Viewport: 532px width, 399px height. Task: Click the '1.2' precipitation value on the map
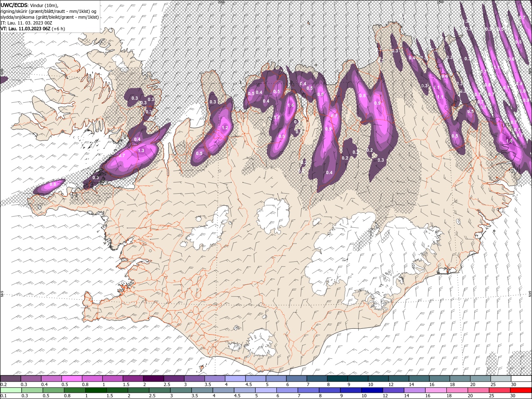pos(225,128)
